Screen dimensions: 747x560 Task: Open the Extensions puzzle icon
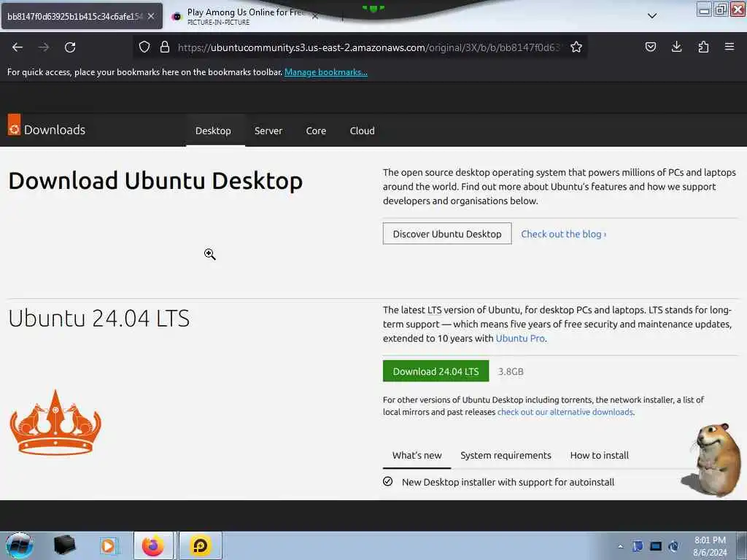click(703, 47)
